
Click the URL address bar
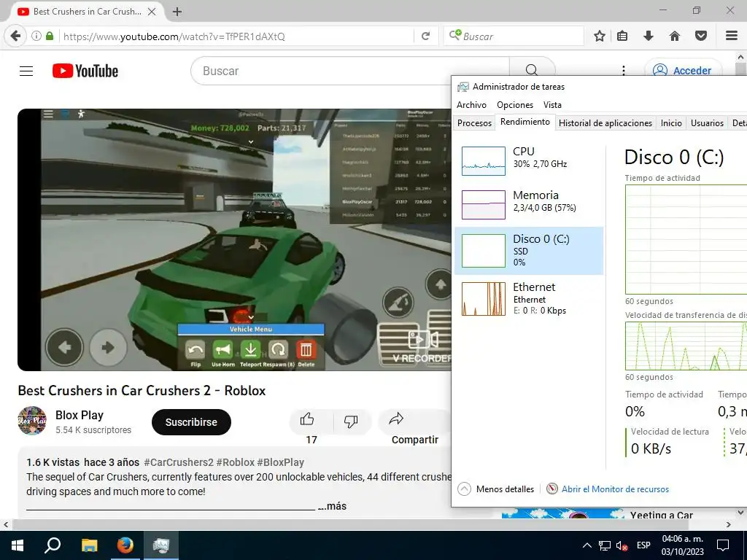tap(236, 36)
